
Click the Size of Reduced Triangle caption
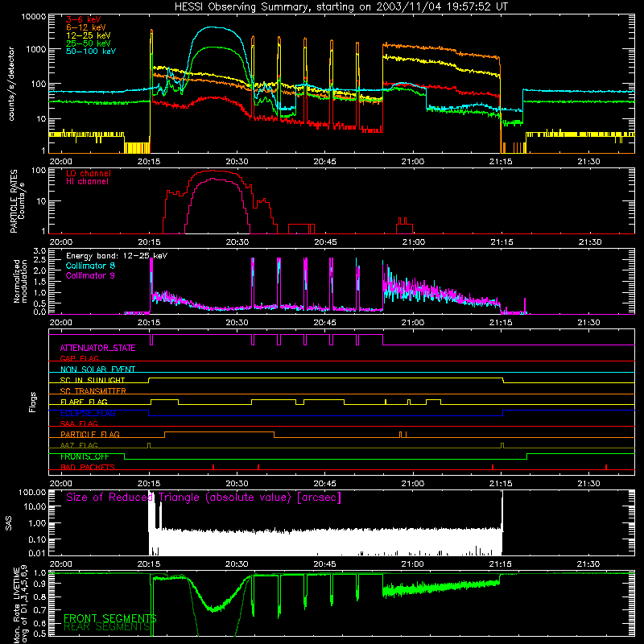pos(204,497)
